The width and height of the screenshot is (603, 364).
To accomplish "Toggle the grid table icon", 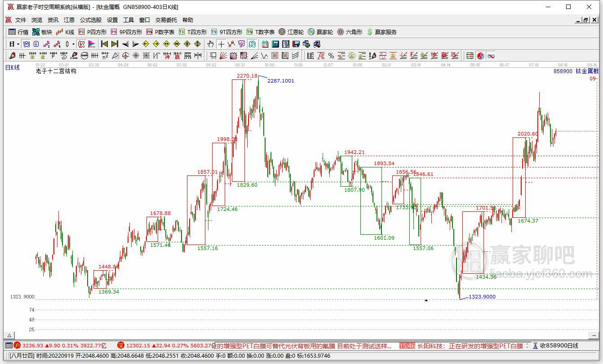I will 470,56.
